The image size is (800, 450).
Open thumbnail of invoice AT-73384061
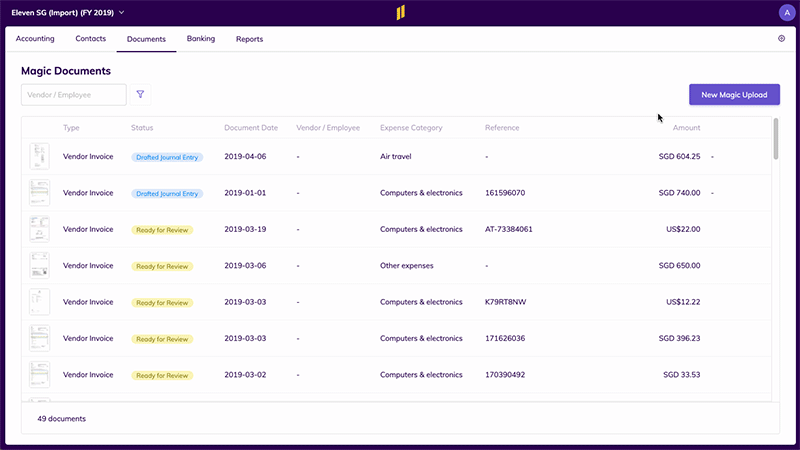[39, 229]
